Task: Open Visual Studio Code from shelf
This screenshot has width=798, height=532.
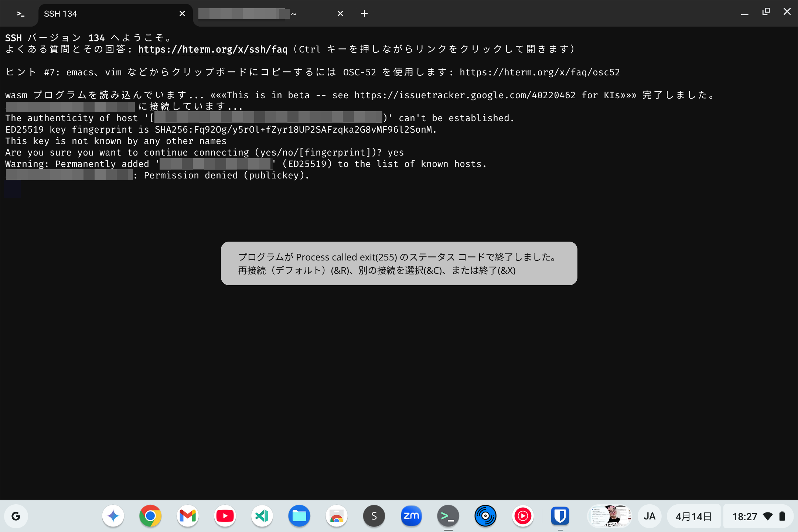Action: click(x=262, y=516)
